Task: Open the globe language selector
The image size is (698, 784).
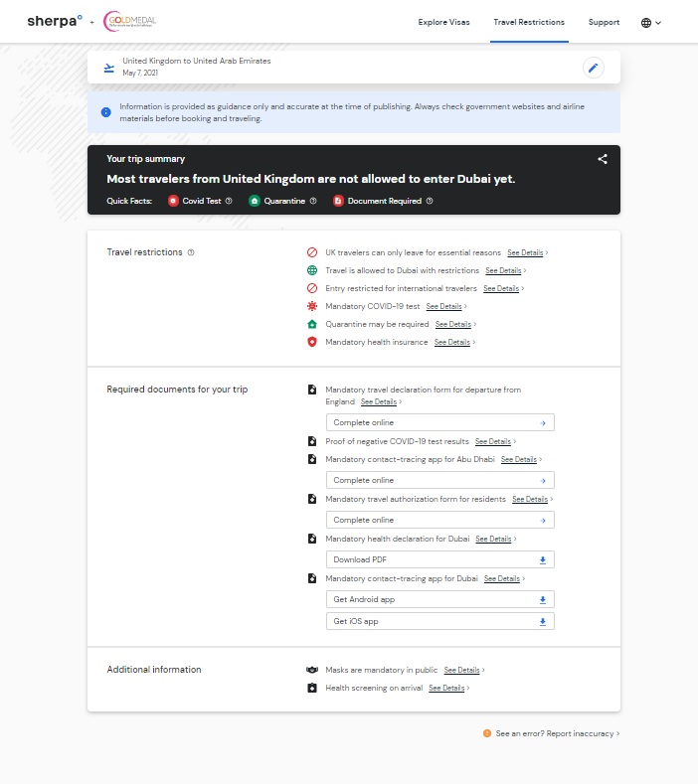Action: pyautogui.click(x=650, y=22)
